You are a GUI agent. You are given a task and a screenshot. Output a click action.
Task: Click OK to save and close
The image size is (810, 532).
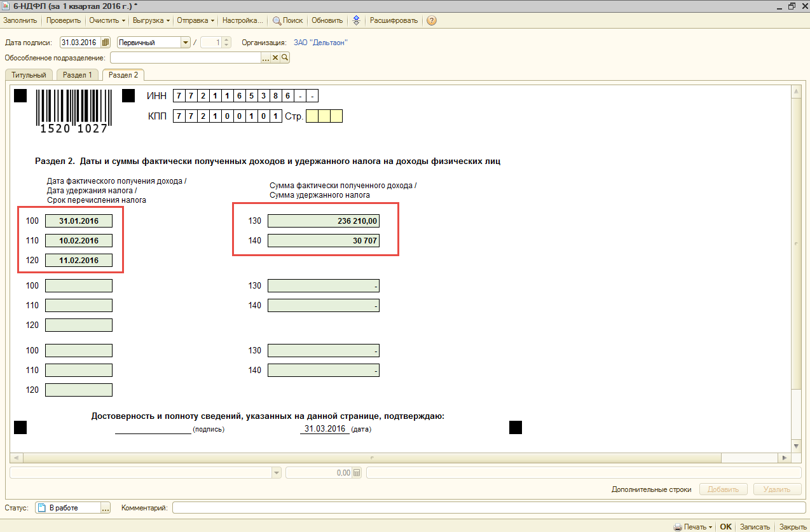coord(725,527)
